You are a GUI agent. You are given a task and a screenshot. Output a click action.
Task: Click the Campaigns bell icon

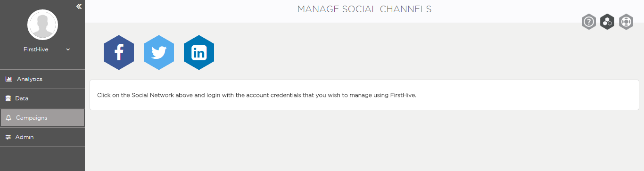[x=8, y=118]
